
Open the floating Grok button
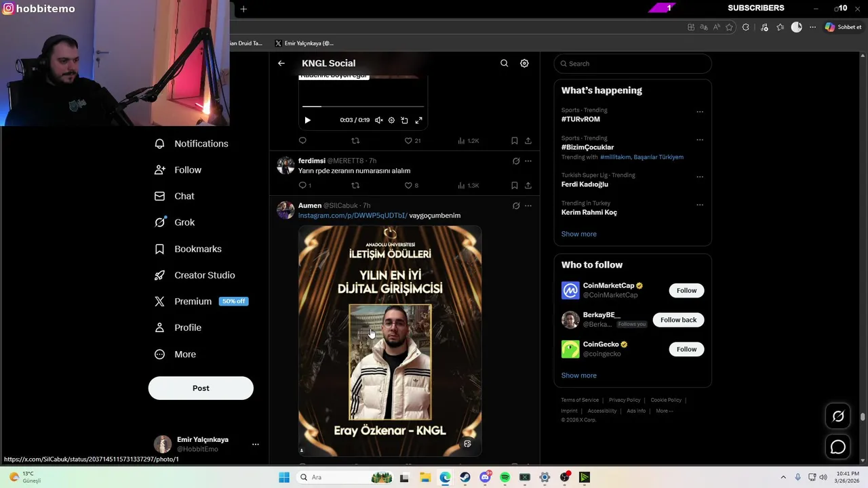838,416
